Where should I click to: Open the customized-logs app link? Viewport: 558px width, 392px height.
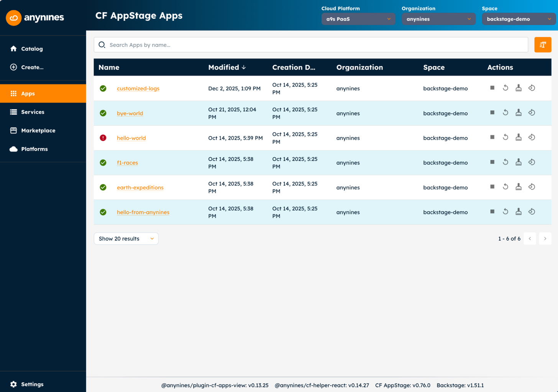pyautogui.click(x=138, y=88)
